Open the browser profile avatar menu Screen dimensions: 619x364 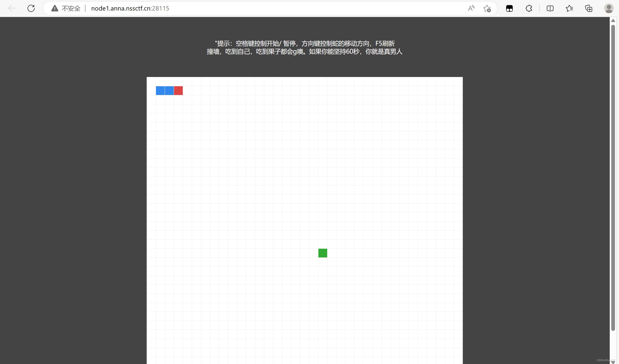(x=609, y=8)
